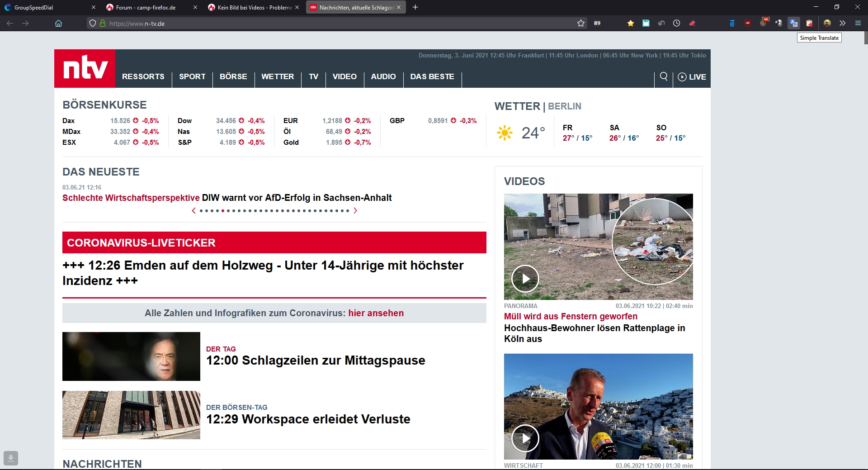Viewport: 868px width, 470px height.
Task: Go back one page in browser
Action: coord(10,23)
